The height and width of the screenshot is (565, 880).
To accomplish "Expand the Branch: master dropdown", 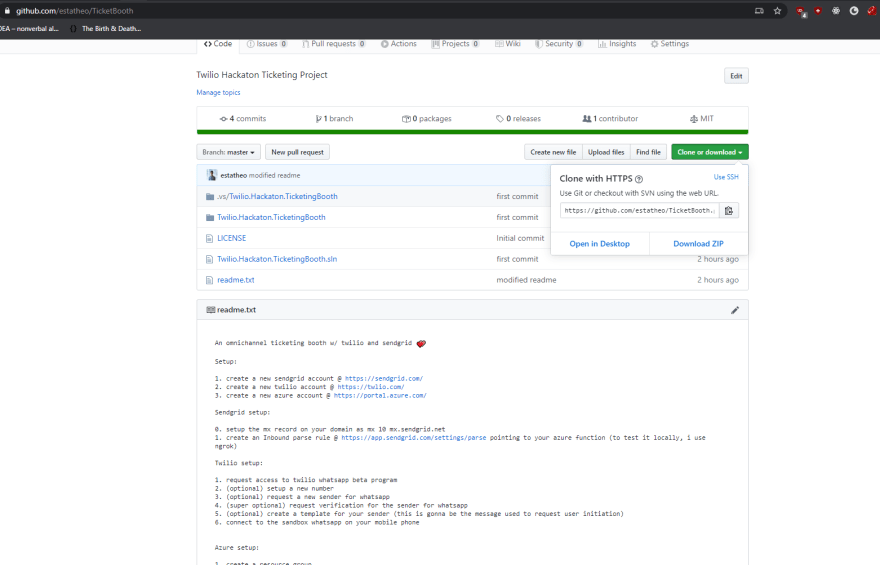I will [228, 152].
